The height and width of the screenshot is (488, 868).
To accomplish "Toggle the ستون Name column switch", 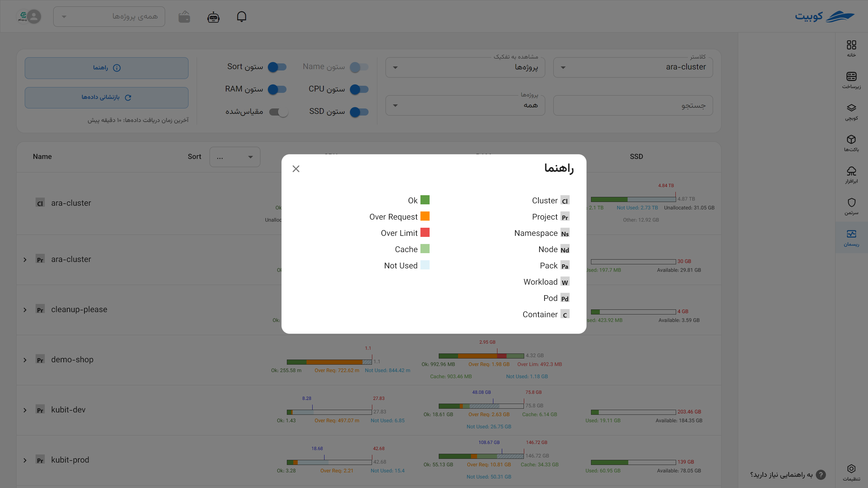I will (x=359, y=67).
